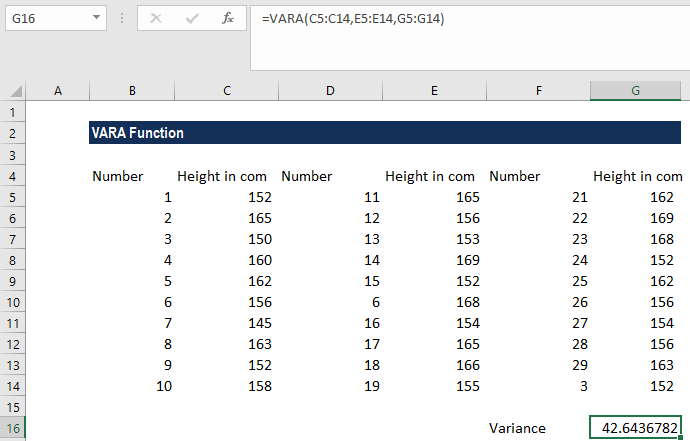
Task: Select column C header
Action: click(227, 91)
